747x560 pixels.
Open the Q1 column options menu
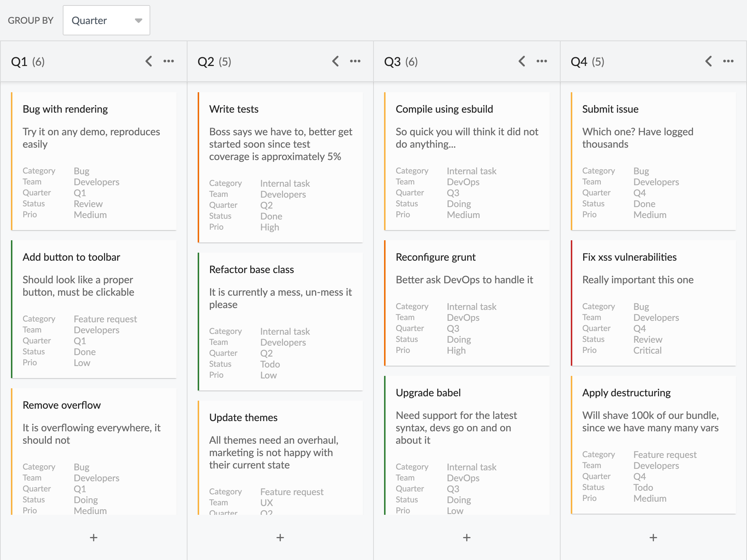coord(169,61)
